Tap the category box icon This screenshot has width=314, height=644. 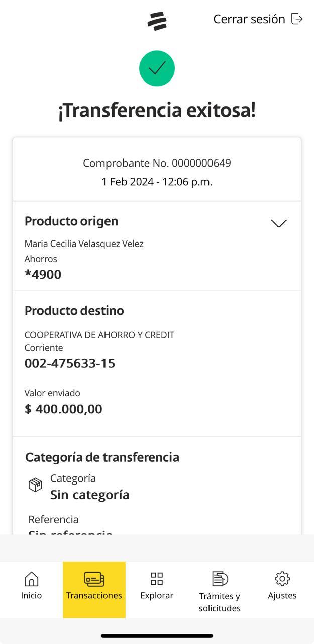[35, 485]
